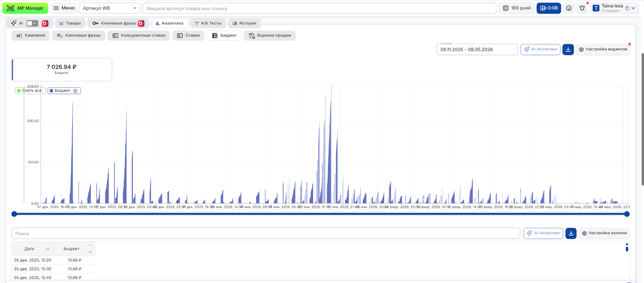Remove the Бюджет series via x icon
This screenshot has width=644, height=283.
coord(75,91)
